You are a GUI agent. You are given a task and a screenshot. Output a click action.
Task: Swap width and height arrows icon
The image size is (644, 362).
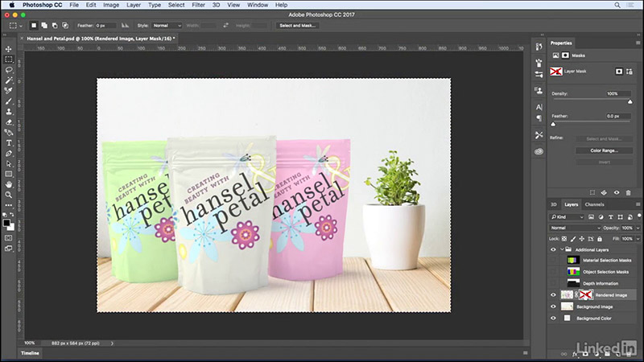(x=226, y=26)
